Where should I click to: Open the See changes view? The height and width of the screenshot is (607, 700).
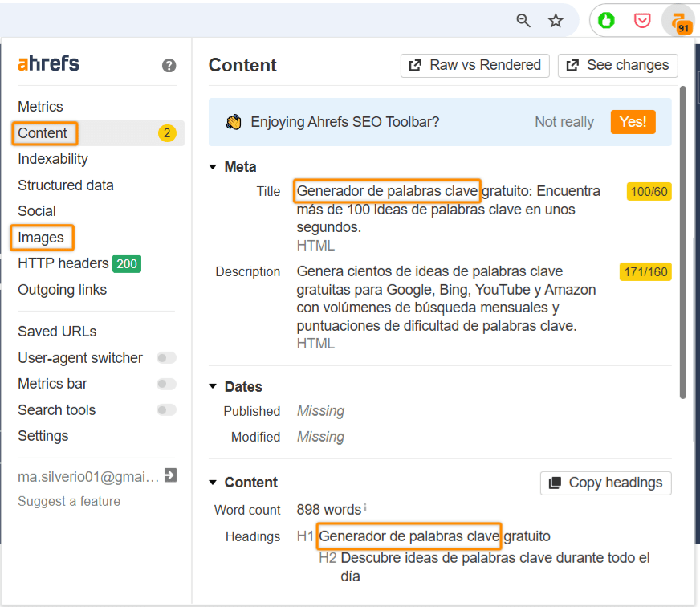coord(617,65)
